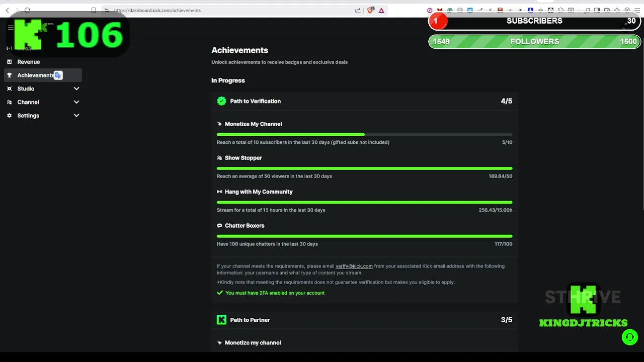Expand the Studio chevron
This screenshot has height=362, width=644.
76,88
